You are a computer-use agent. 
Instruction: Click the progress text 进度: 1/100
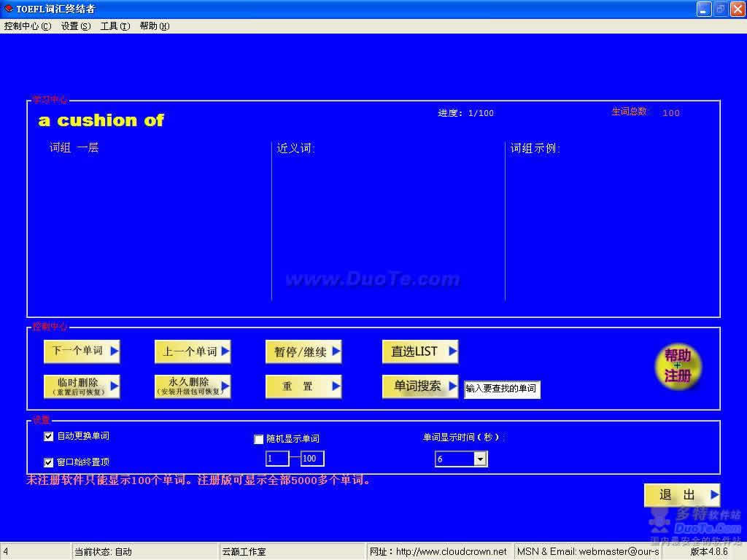(466, 113)
